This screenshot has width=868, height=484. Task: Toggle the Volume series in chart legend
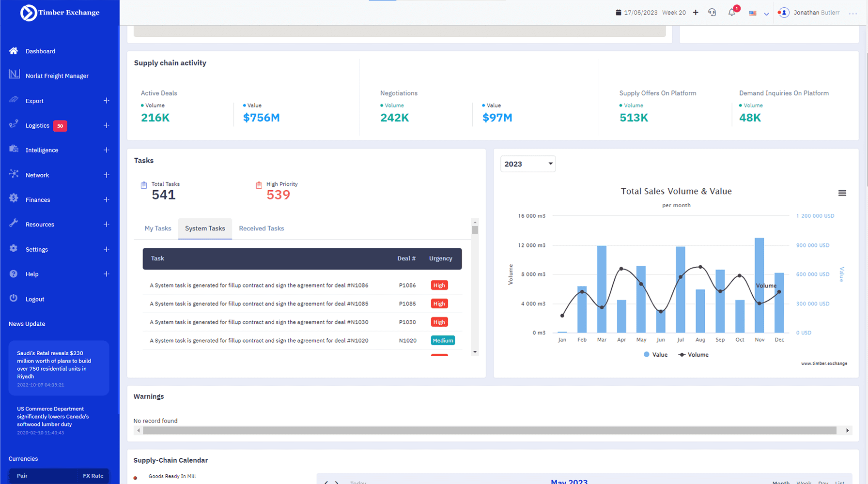click(x=693, y=355)
